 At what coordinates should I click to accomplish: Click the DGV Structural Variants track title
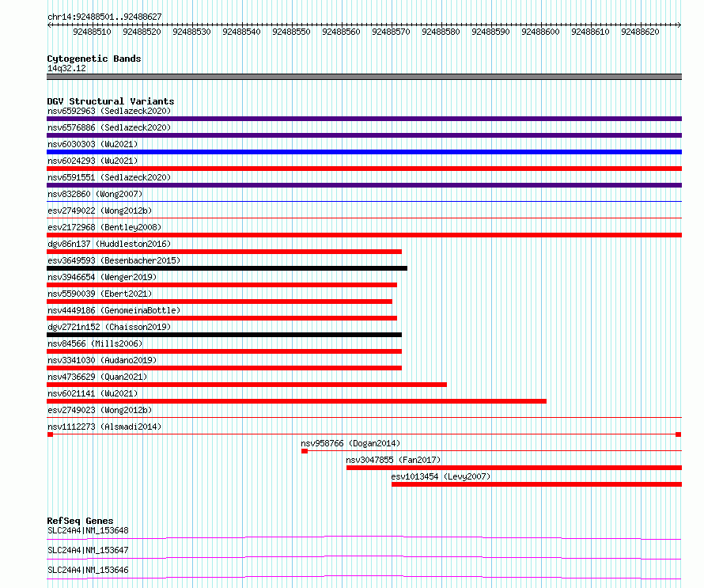point(111,101)
